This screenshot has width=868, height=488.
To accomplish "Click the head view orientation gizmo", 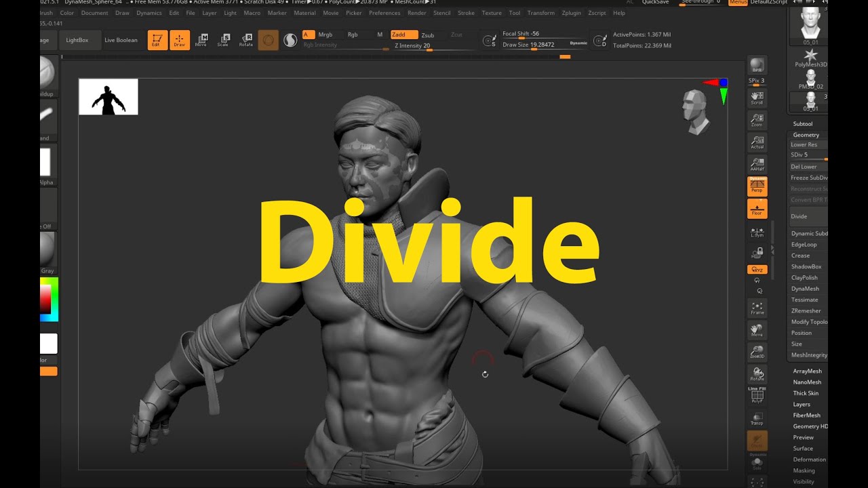I will pos(696,112).
